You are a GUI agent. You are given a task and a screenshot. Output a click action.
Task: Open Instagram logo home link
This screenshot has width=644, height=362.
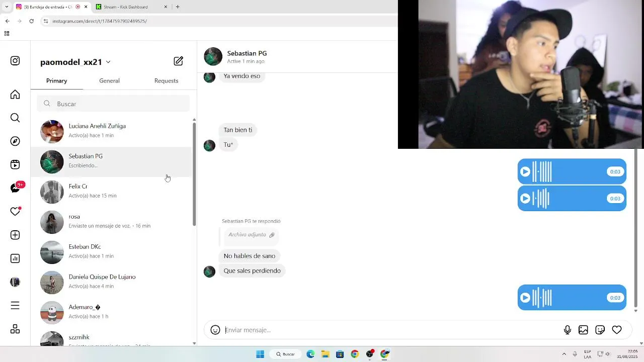(x=15, y=61)
